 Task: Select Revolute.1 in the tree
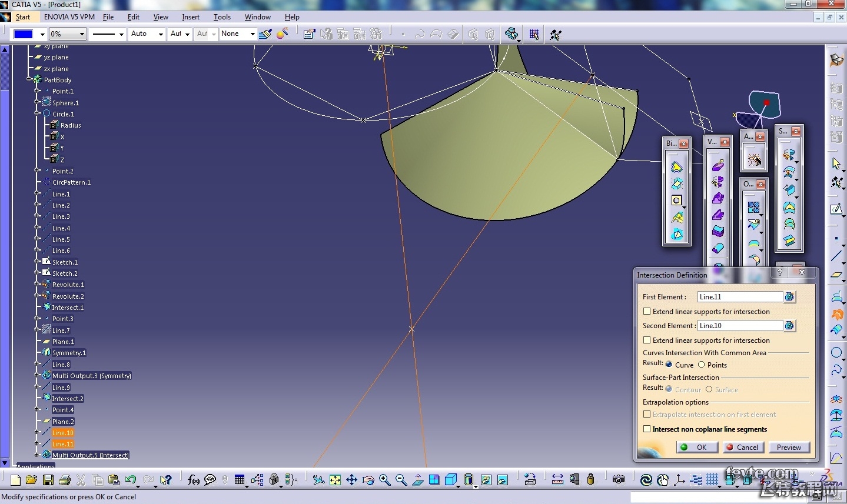[68, 285]
